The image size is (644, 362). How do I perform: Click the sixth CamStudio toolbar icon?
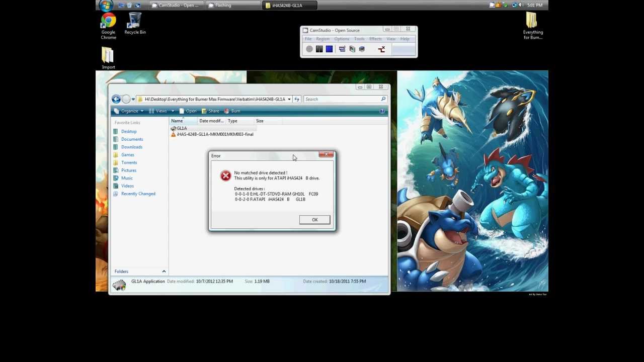coord(362,49)
